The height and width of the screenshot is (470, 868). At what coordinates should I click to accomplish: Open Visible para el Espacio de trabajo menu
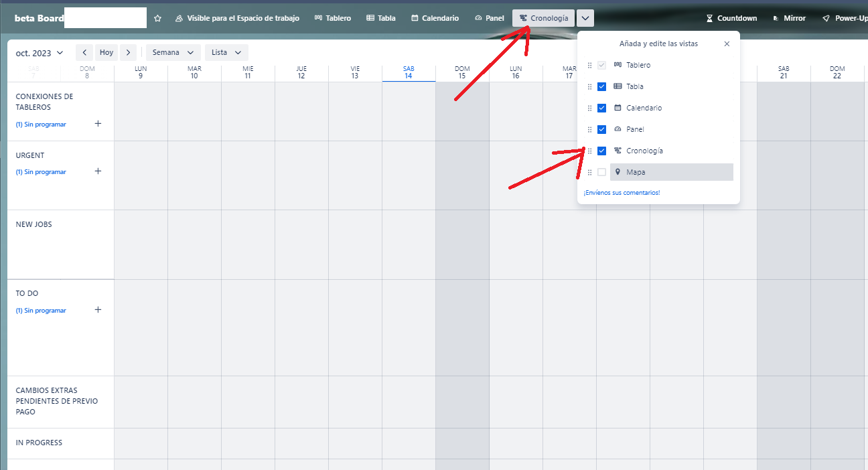(237, 18)
